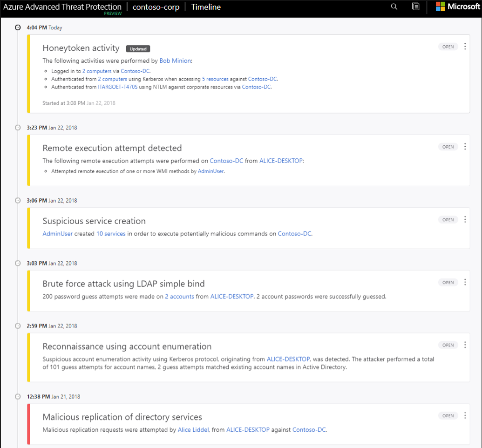This screenshot has height=448, width=482.
Task: Click the Remote execution attempt detected title
Action: point(112,148)
